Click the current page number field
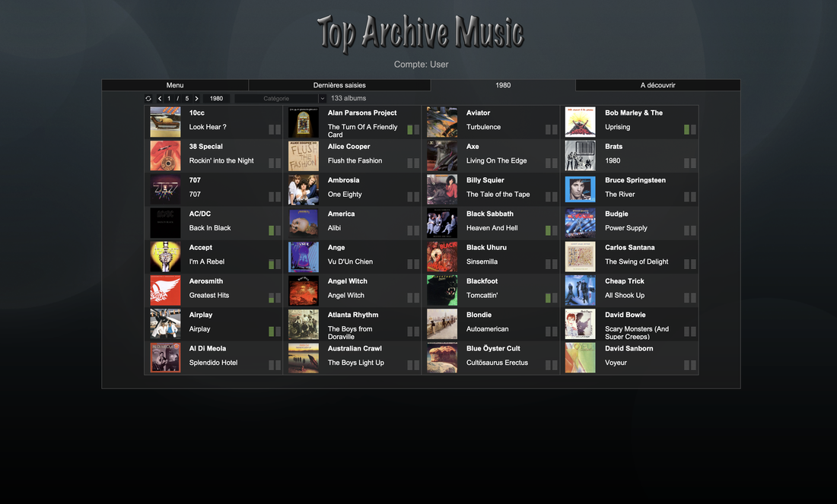 click(x=169, y=99)
